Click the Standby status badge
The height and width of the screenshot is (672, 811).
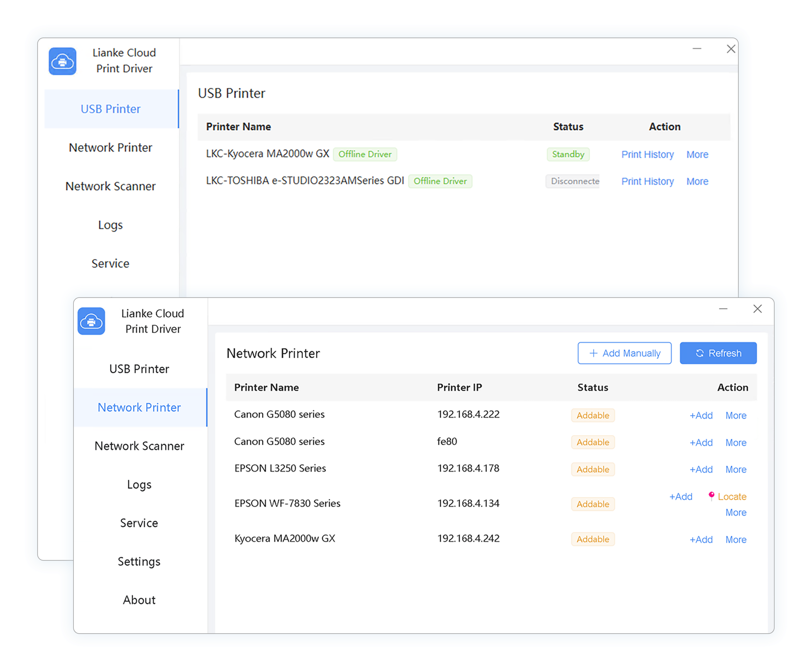click(568, 154)
